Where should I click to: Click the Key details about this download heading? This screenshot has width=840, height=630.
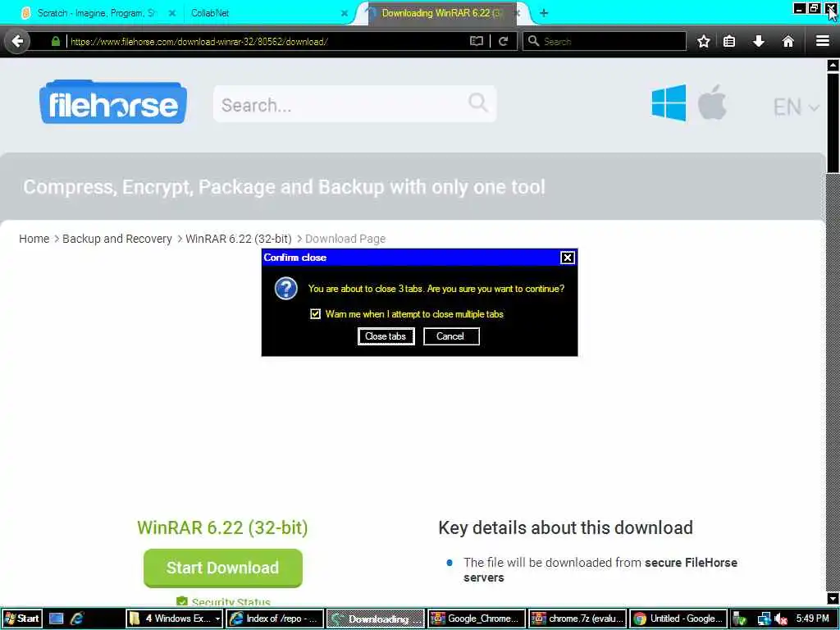tap(566, 527)
